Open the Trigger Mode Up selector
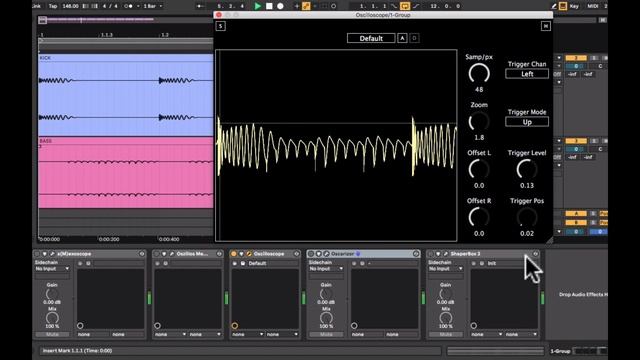Viewport: 640px width, 360px height. (x=527, y=122)
